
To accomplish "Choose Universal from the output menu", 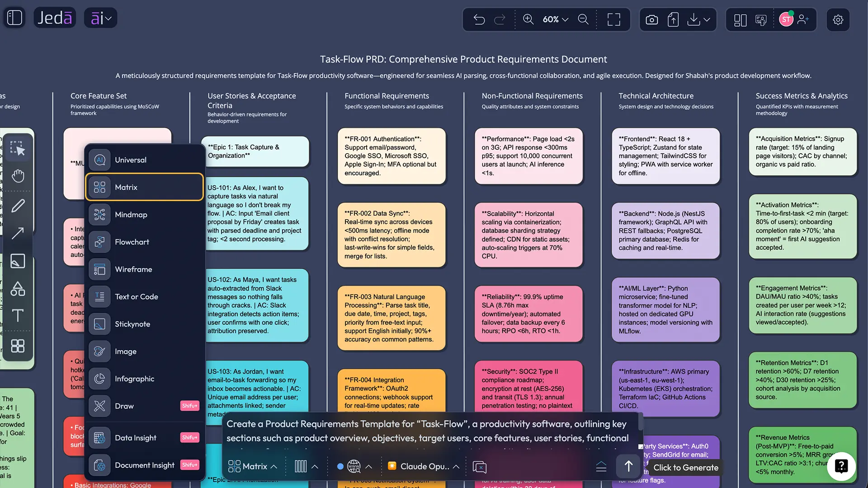I will click(x=145, y=160).
